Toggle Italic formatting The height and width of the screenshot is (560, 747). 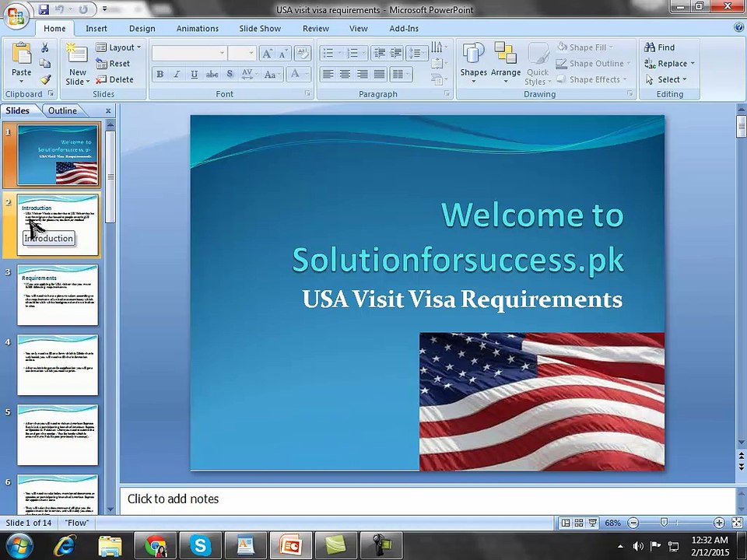pos(177,74)
